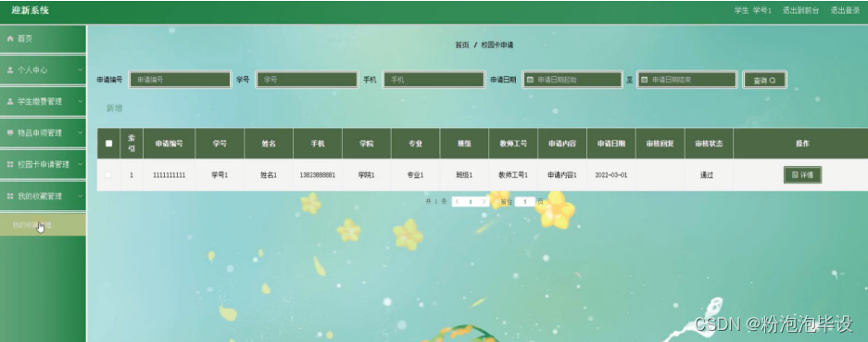
Task: Check the checkbox for row 1111111111
Action: coord(108,175)
